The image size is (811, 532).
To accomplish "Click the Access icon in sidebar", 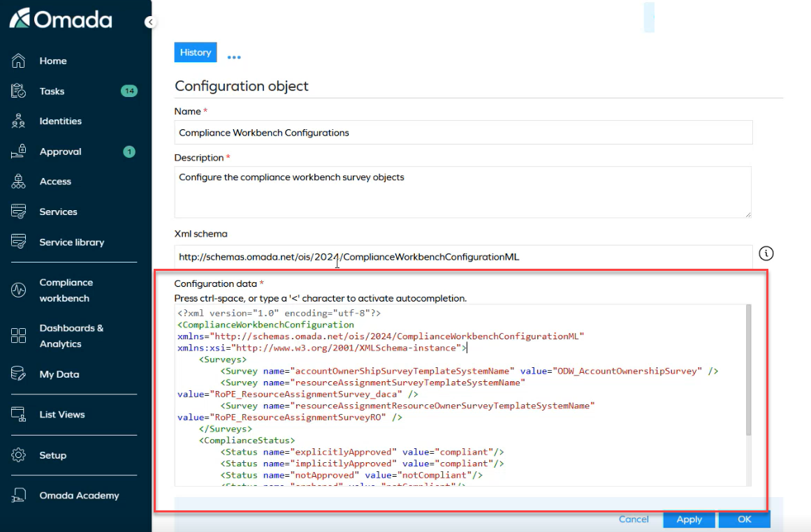I will pyautogui.click(x=19, y=182).
